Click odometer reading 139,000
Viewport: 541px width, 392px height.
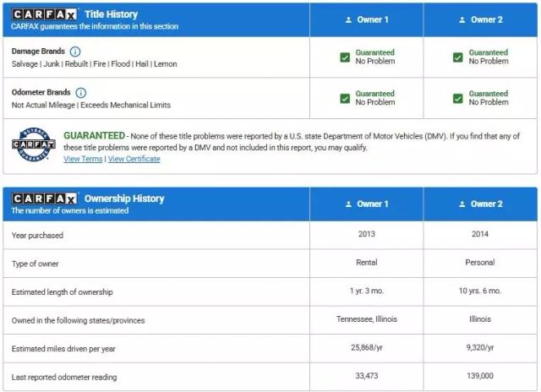pyautogui.click(x=480, y=375)
